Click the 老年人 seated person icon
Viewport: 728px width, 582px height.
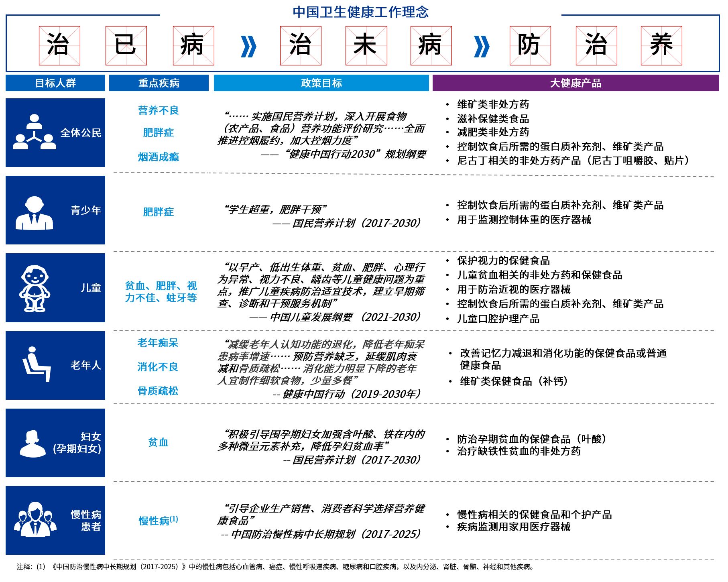pyautogui.click(x=36, y=364)
